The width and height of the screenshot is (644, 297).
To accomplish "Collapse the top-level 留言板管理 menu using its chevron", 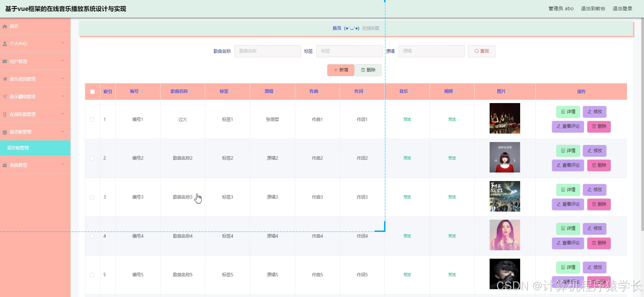I will 63,132.
